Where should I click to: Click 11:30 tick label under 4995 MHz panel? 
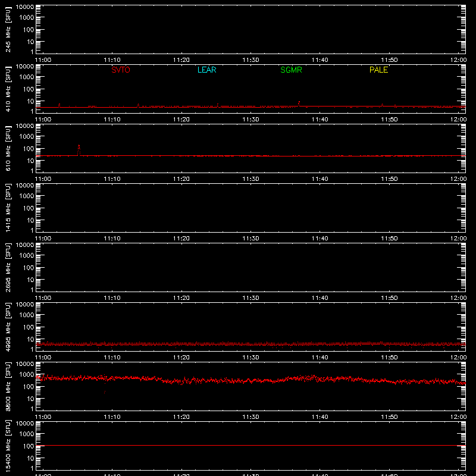click(250, 358)
